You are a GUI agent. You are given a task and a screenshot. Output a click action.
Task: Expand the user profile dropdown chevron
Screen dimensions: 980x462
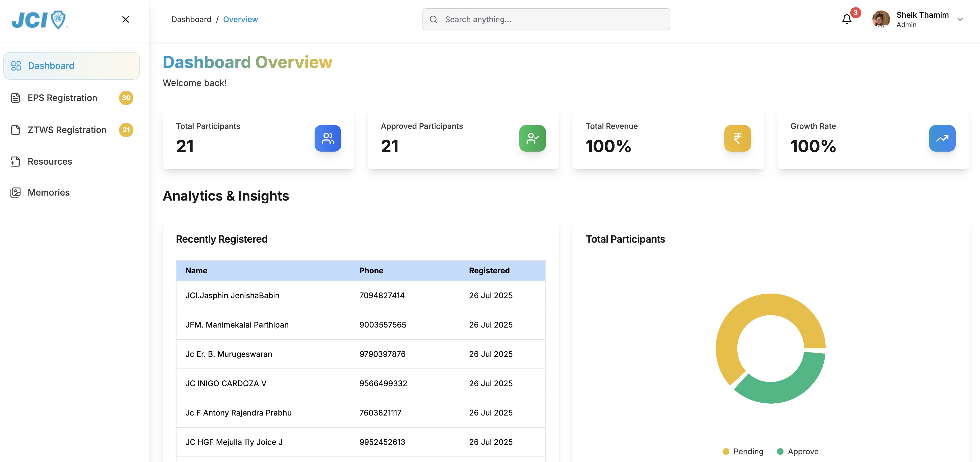960,19
